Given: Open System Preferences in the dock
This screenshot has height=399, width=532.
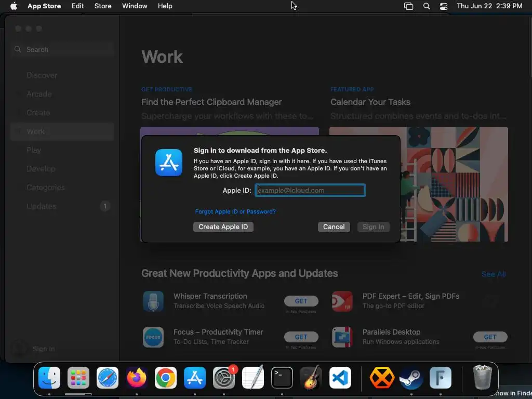Looking at the screenshot, I should [224, 378].
